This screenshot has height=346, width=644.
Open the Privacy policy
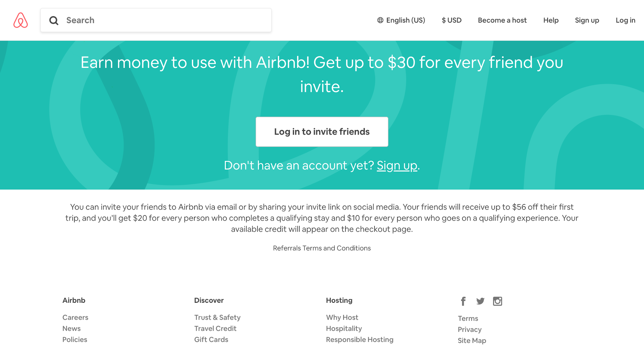[x=469, y=329]
